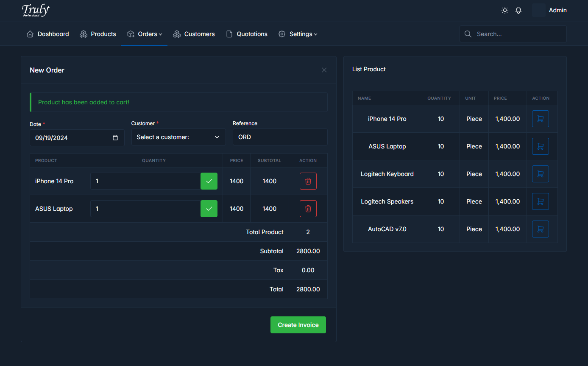
Task: Add Logitech Keyboard to the cart
Action: (x=540, y=174)
